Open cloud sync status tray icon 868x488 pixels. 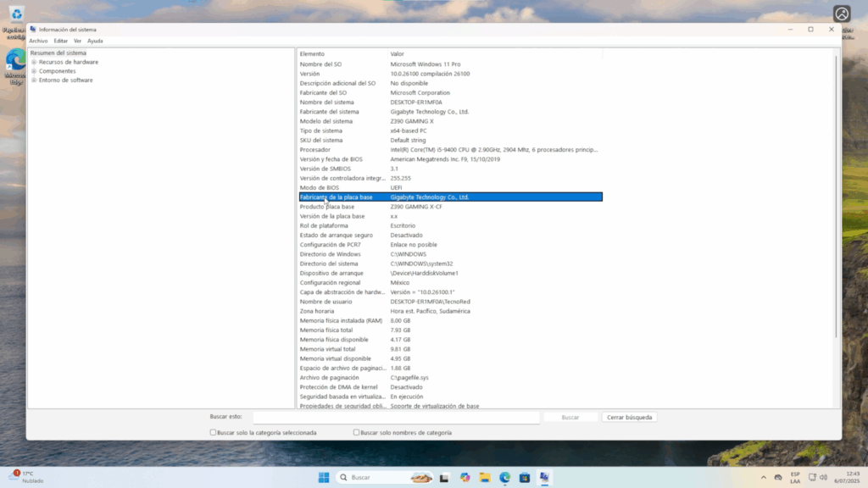pyautogui.click(x=778, y=478)
